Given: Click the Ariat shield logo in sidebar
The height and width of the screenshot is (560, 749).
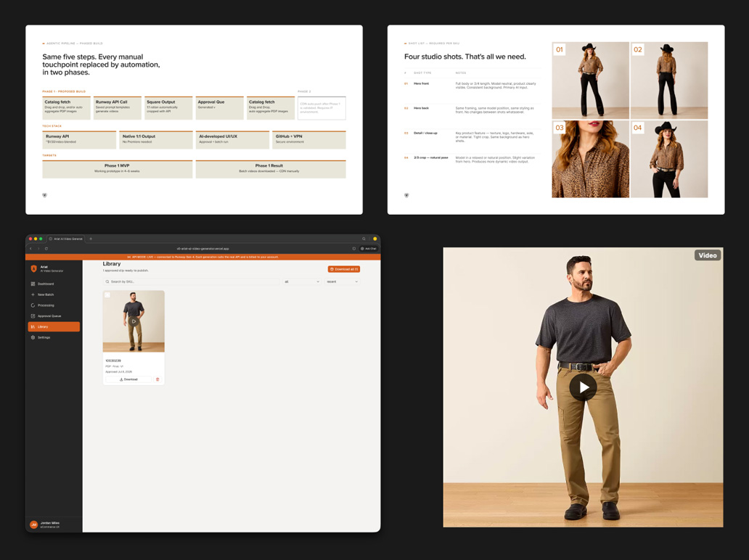Looking at the screenshot, I should click(33, 269).
